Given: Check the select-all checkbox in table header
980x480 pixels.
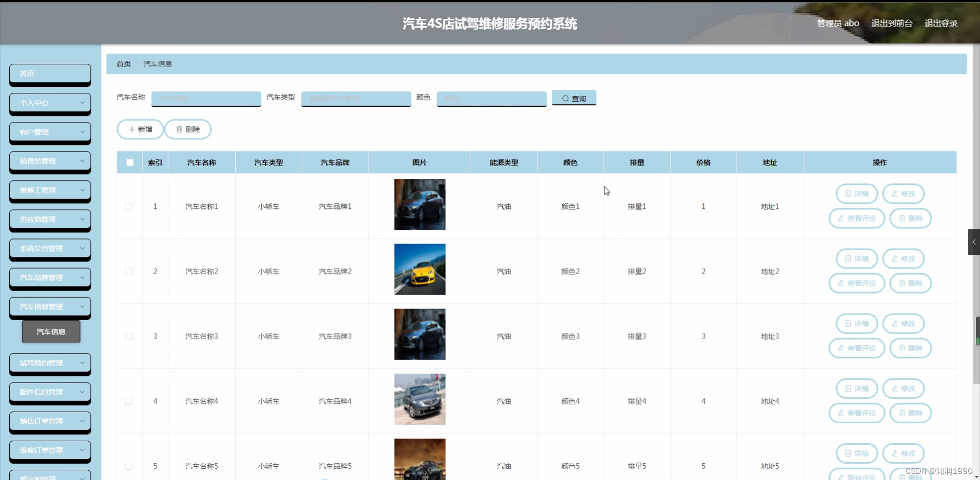Looking at the screenshot, I should [x=129, y=162].
